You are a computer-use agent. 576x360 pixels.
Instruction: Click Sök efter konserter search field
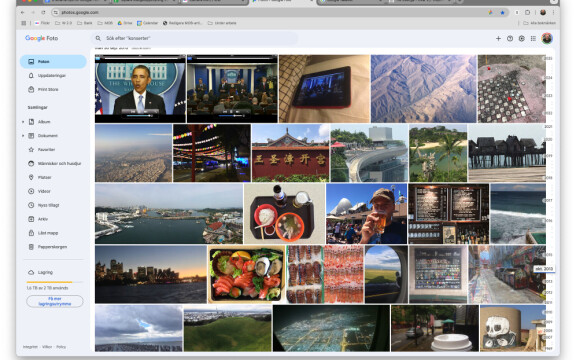(x=195, y=38)
